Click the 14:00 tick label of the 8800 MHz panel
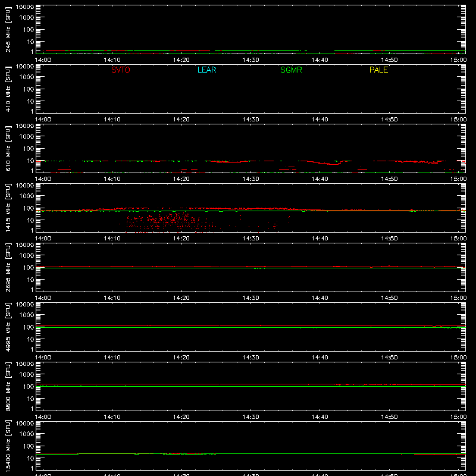476x476 pixels. coord(43,417)
